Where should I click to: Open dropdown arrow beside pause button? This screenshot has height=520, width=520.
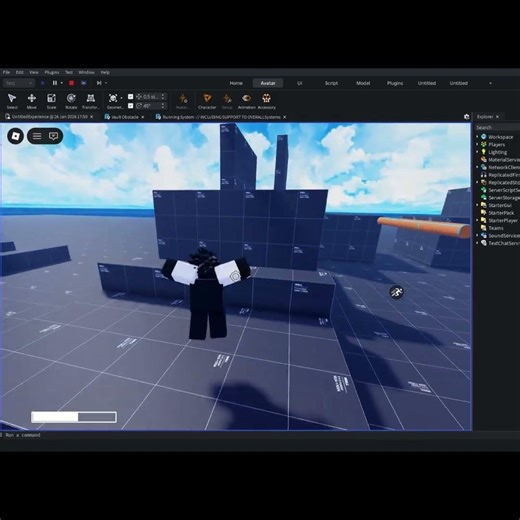tap(62, 83)
